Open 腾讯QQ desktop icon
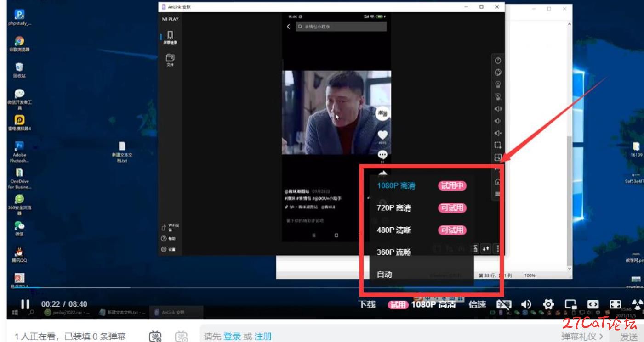Screen dimensions: 644x342 point(20,255)
